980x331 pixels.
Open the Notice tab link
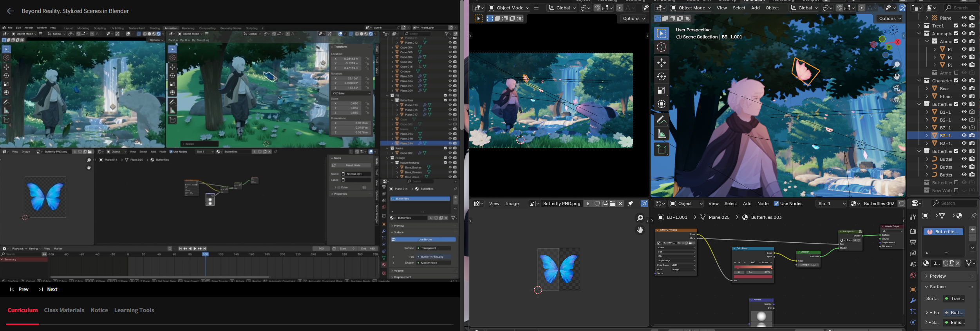[99, 310]
